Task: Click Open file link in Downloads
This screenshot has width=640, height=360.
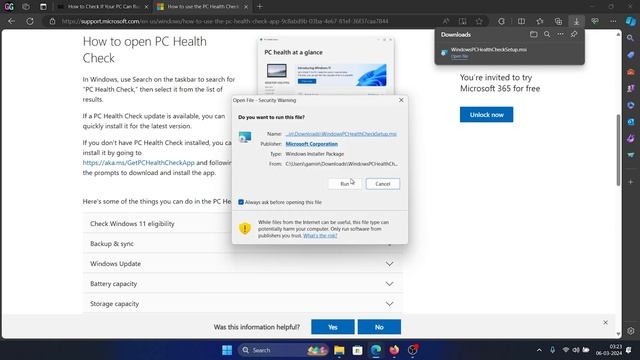Action: tap(460, 56)
